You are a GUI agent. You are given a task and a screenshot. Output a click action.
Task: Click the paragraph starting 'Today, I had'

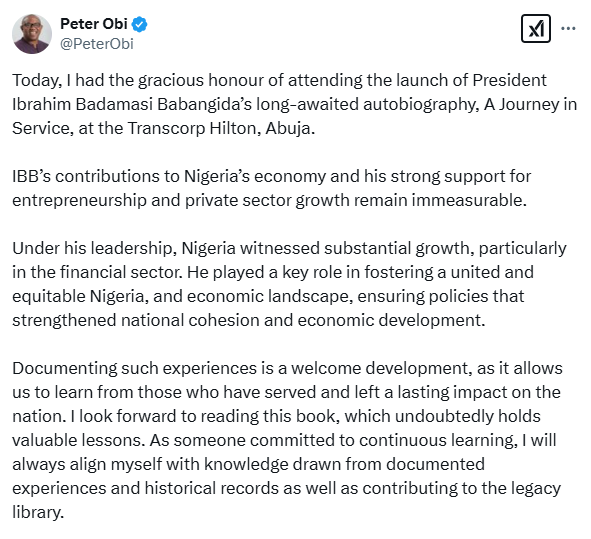tap(294, 104)
